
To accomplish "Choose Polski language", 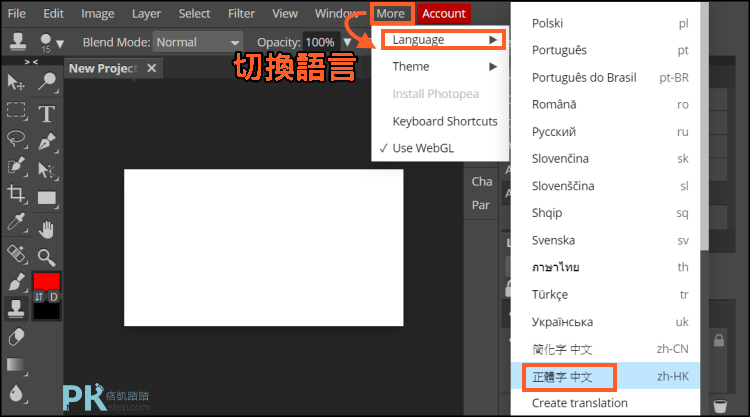I will (x=606, y=23).
